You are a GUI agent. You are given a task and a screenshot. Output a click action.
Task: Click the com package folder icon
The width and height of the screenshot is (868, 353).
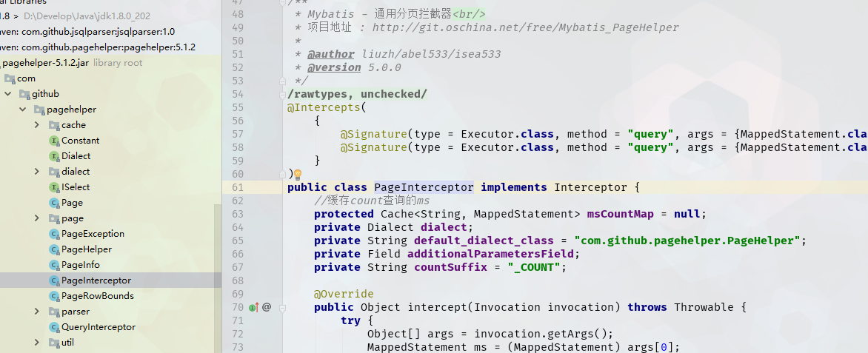10,78
